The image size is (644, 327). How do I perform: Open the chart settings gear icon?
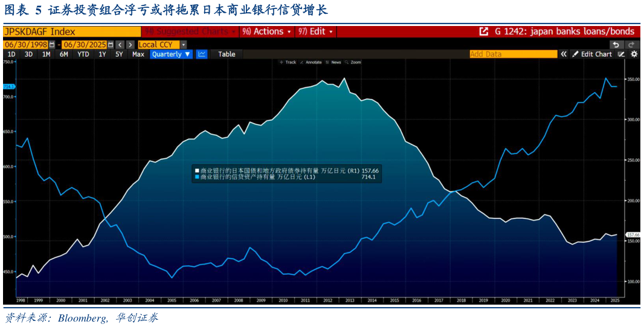(x=634, y=54)
